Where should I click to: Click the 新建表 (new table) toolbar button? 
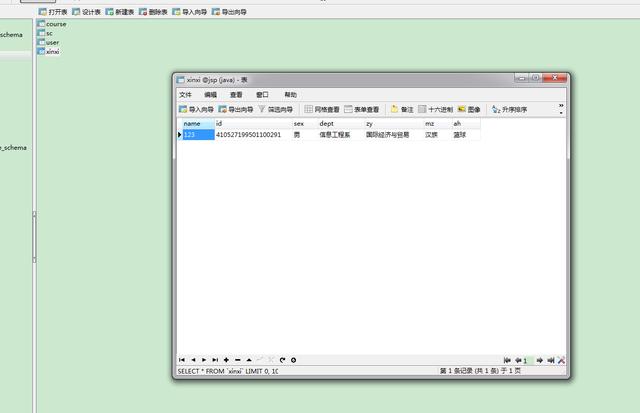(x=120, y=12)
